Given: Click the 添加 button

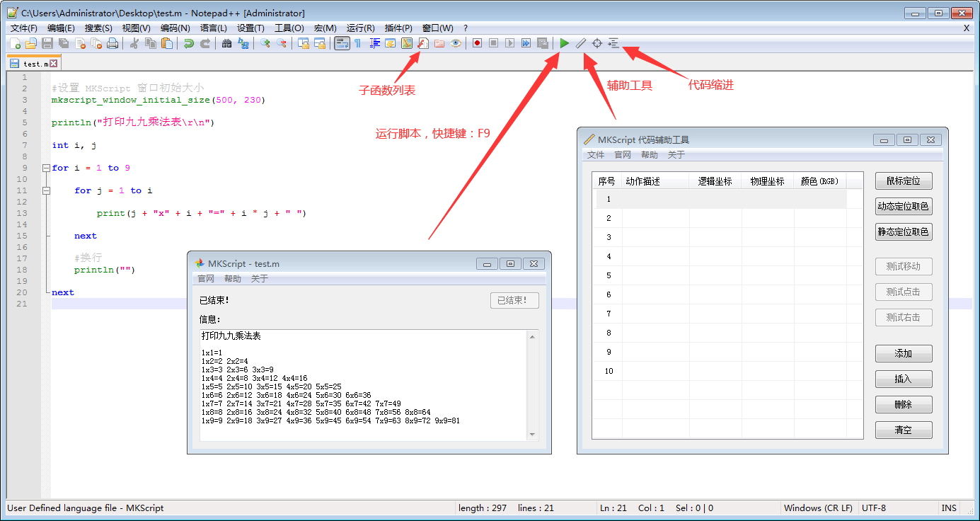Looking at the screenshot, I should 904,353.
